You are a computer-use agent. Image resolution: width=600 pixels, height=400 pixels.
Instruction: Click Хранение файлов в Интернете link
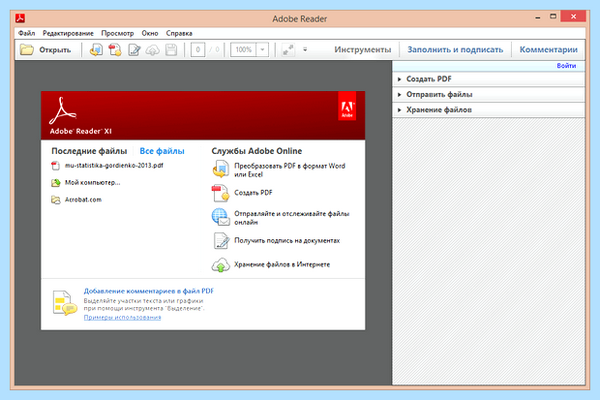(282, 264)
